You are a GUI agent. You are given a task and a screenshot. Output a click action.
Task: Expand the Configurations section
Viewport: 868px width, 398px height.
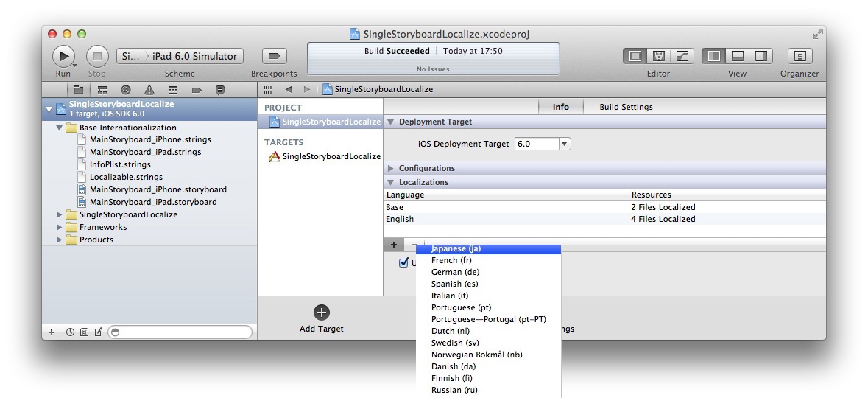(x=389, y=168)
